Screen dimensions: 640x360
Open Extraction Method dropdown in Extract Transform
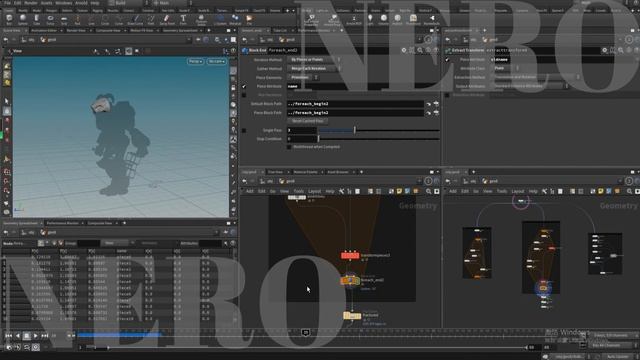tap(537, 77)
